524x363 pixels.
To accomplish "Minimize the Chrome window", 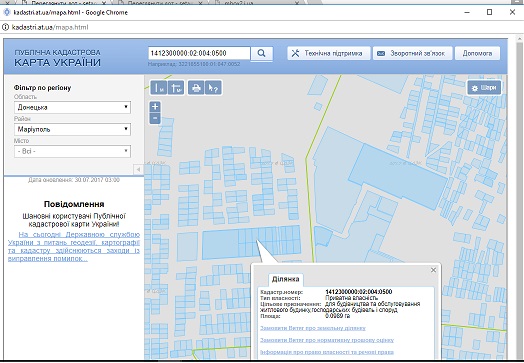I will pyautogui.click(x=467, y=12).
